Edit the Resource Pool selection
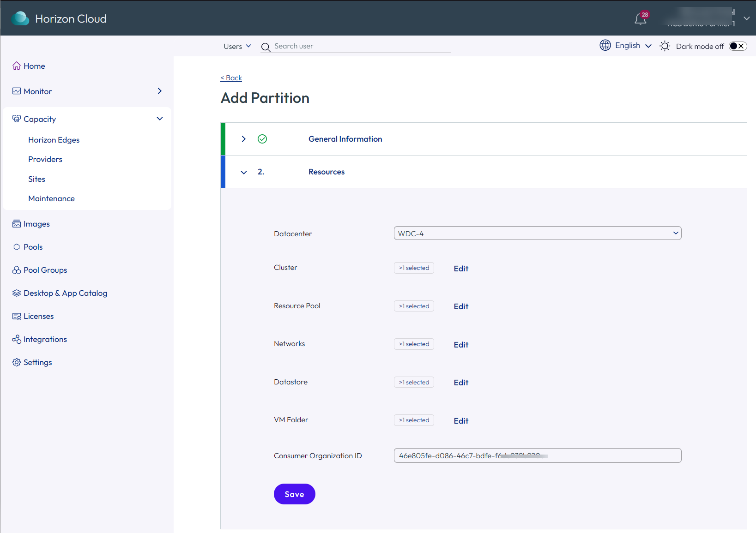Viewport: 756px width, 533px height. pyautogui.click(x=461, y=306)
